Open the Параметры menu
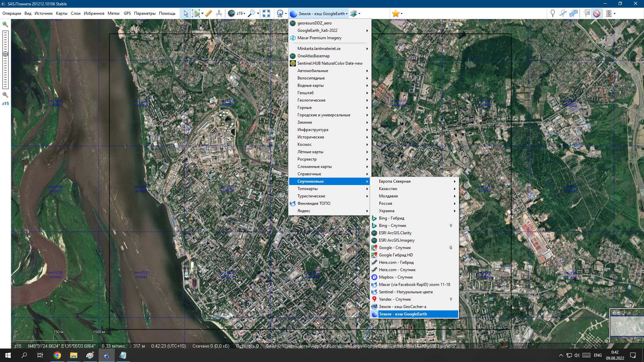Screen dimensions: 644x362 pyautogui.click(x=145, y=13)
